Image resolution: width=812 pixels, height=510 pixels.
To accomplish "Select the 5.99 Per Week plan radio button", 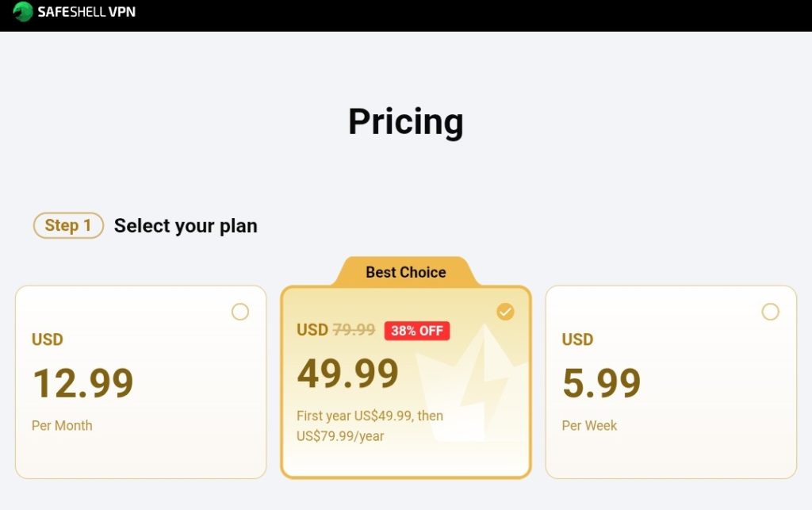I will coord(771,313).
